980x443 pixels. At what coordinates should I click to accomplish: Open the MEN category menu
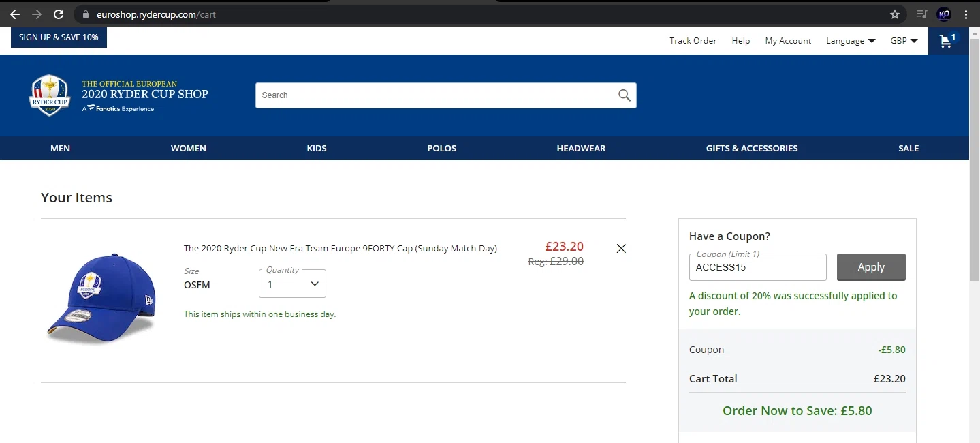tap(60, 148)
